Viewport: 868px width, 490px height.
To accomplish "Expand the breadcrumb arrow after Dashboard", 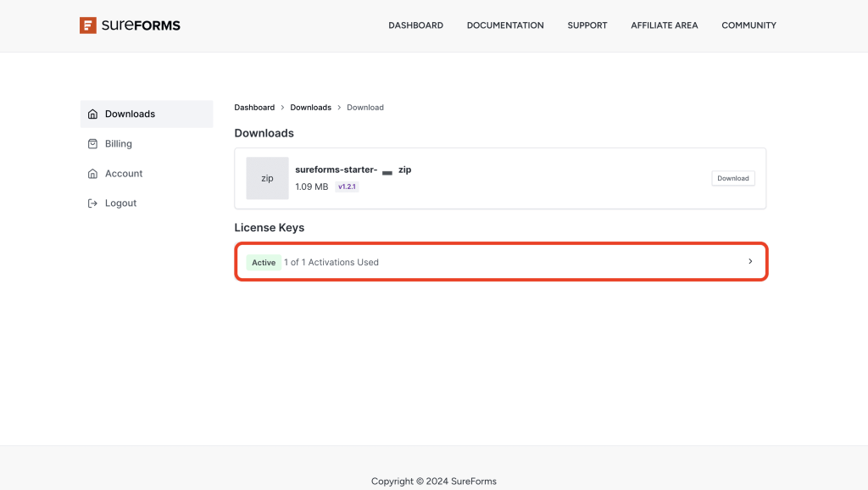I will click(281, 107).
